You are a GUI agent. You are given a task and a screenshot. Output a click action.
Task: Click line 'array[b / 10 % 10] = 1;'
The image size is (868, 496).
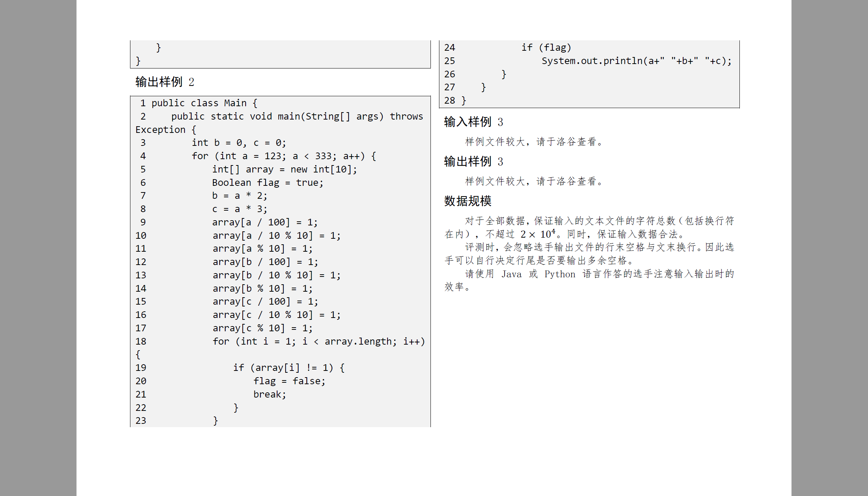tap(276, 275)
